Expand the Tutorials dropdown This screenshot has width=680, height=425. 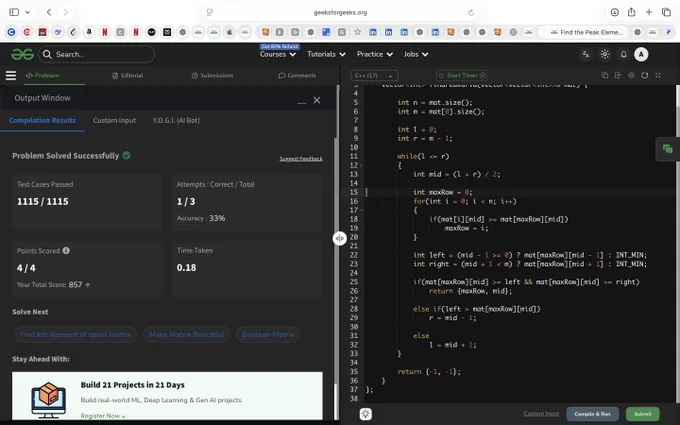(x=326, y=54)
